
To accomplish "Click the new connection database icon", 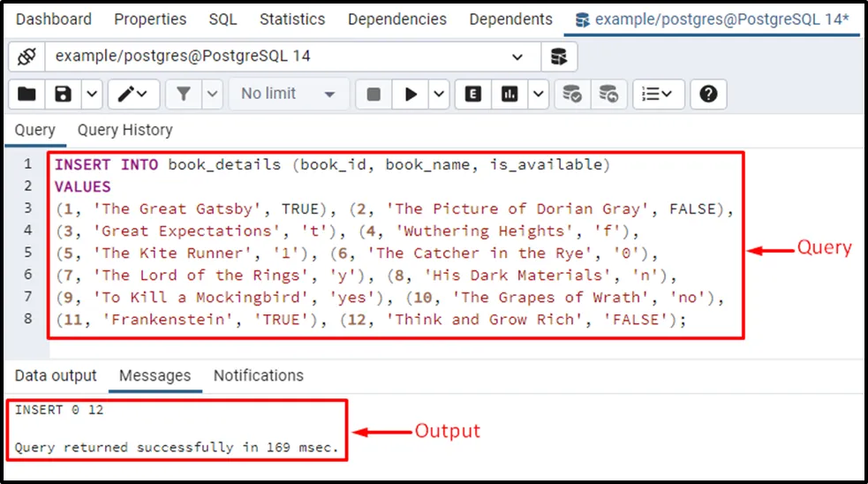I will click(x=558, y=57).
